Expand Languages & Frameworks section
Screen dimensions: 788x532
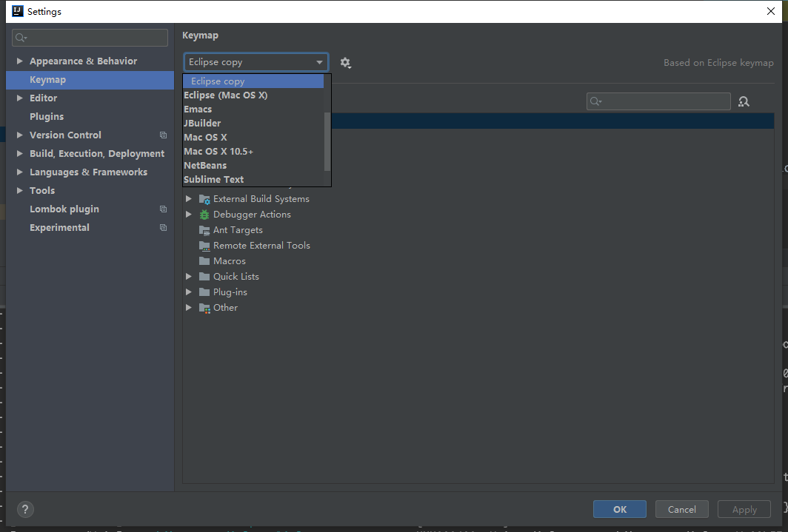coord(19,172)
